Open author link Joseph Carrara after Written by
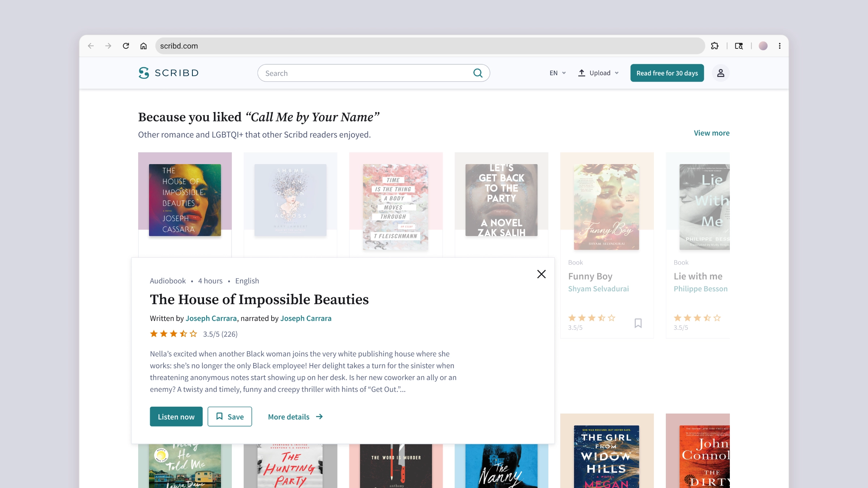 click(211, 318)
